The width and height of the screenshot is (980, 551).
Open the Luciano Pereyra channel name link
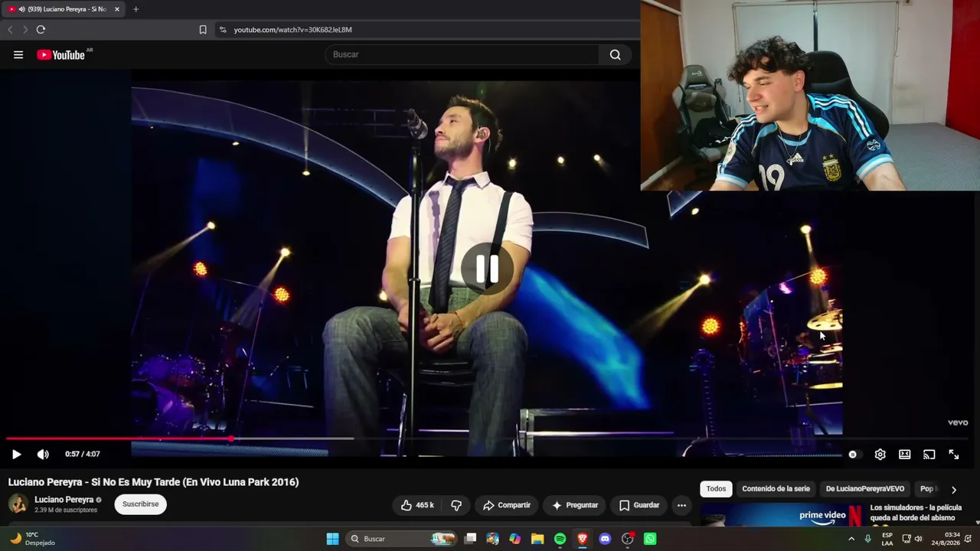pos(64,500)
